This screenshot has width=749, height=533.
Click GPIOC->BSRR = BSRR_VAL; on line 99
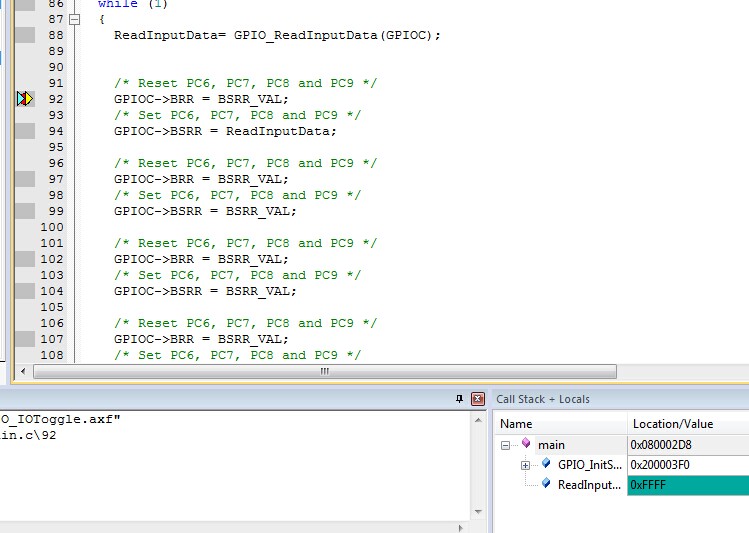(x=205, y=211)
